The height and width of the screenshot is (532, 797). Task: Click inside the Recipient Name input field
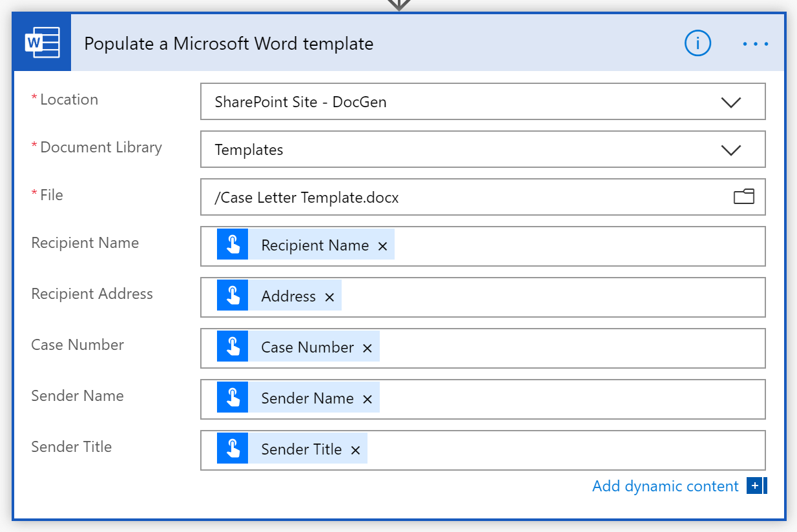point(483,246)
